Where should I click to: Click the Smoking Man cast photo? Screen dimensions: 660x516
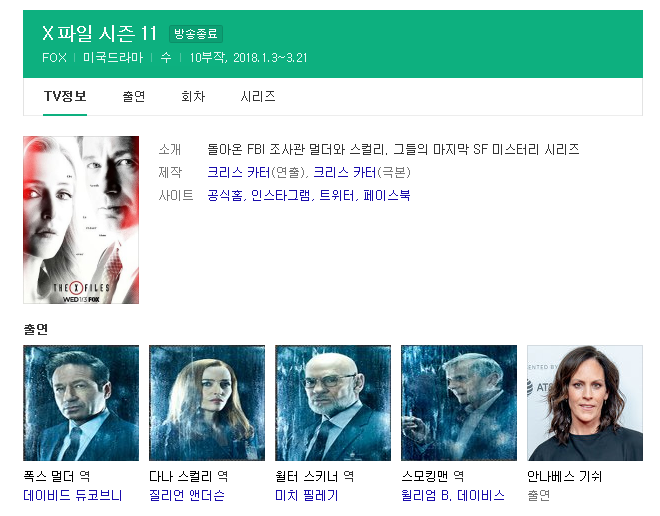pyautogui.click(x=459, y=403)
